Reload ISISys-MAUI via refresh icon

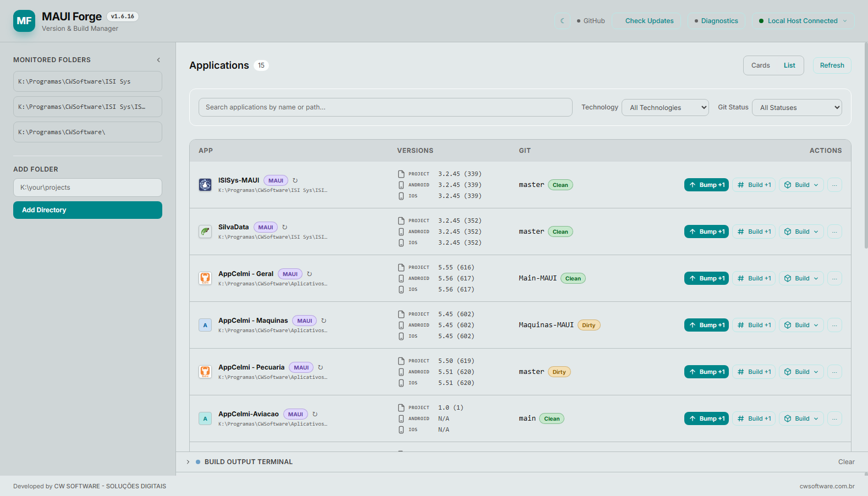tap(295, 180)
